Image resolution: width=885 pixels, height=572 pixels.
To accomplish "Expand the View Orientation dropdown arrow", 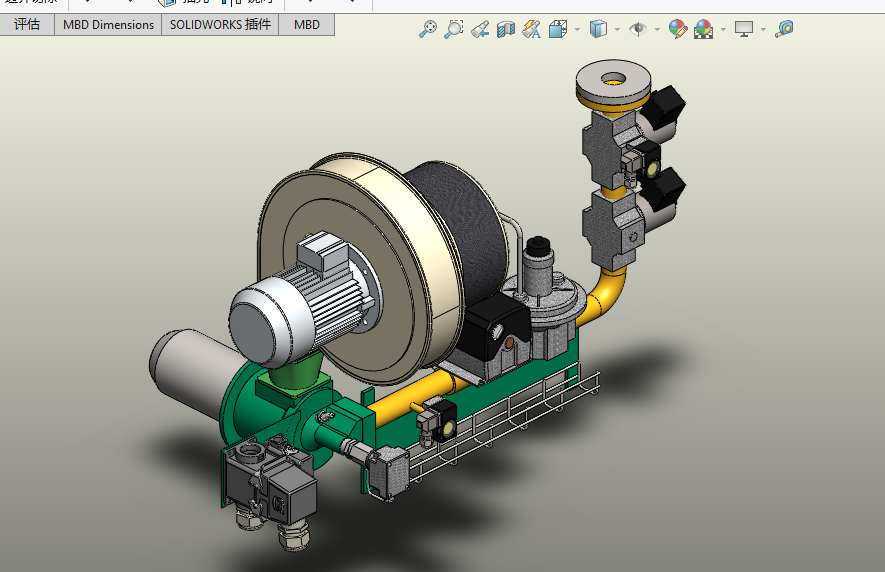I will (x=578, y=29).
